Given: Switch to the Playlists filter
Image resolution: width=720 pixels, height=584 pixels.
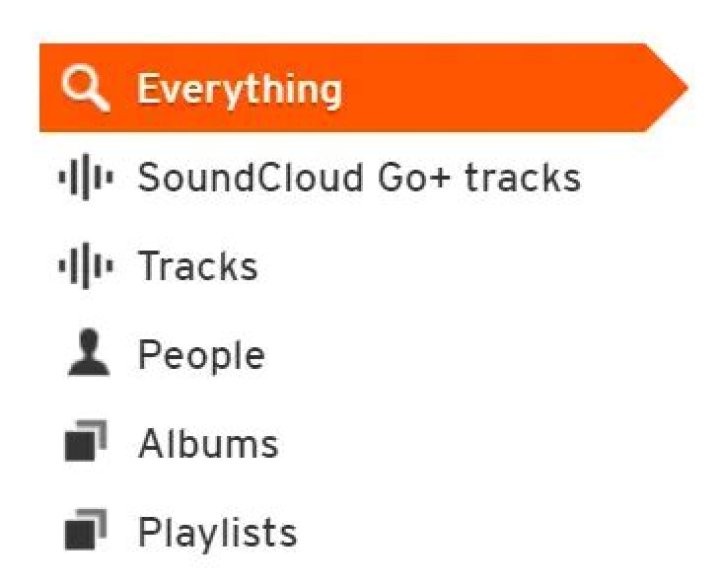Looking at the screenshot, I should tap(217, 532).
